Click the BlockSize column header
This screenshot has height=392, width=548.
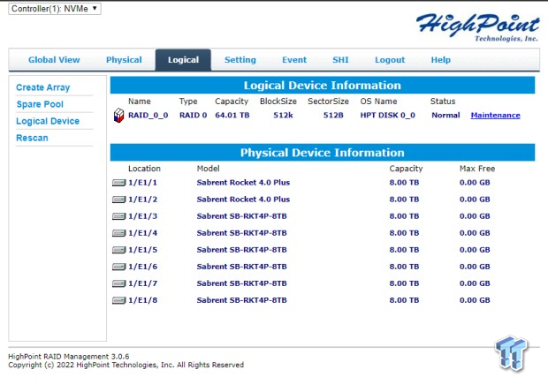coord(278,102)
